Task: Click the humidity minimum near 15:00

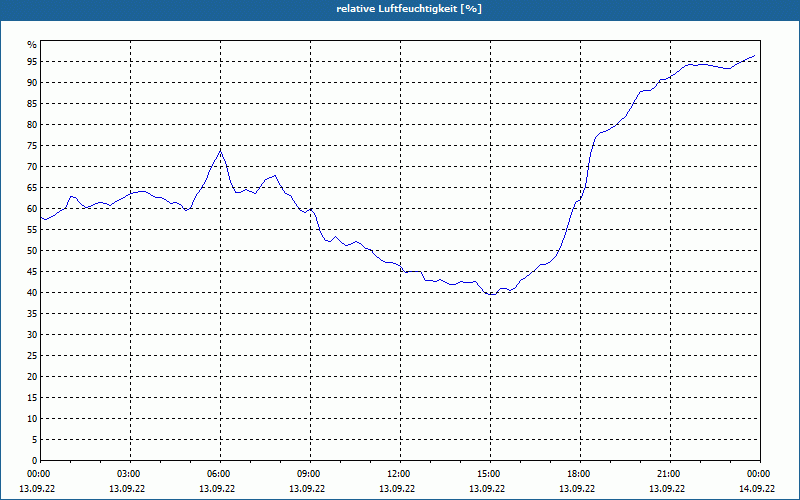Action: point(492,294)
